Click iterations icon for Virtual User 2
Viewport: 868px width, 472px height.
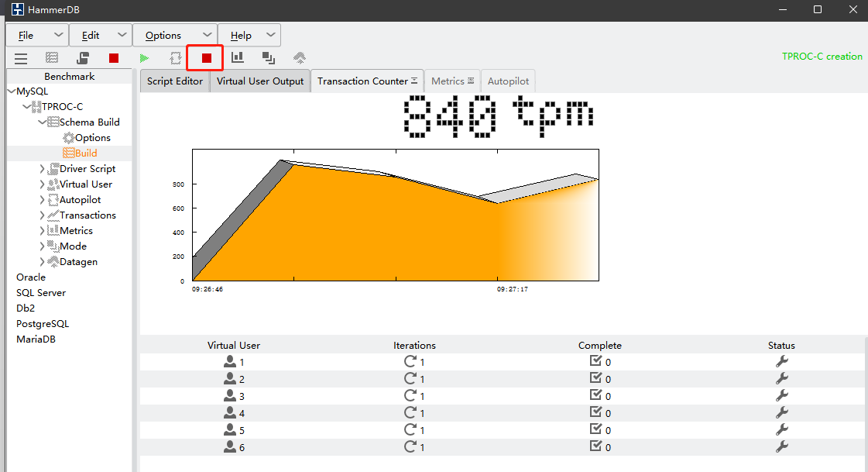(x=410, y=378)
